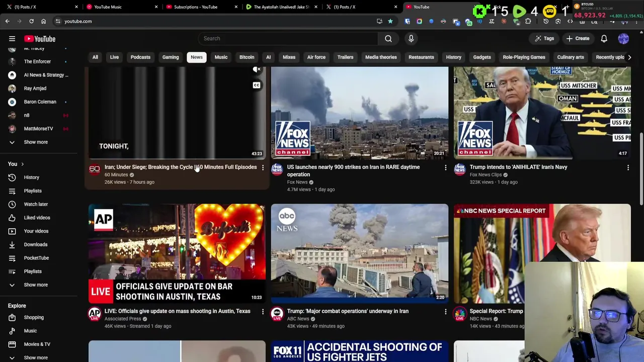Screen dimensions: 644x362
Task: Click the YouTube logo to go home
Action: click(x=40, y=39)
